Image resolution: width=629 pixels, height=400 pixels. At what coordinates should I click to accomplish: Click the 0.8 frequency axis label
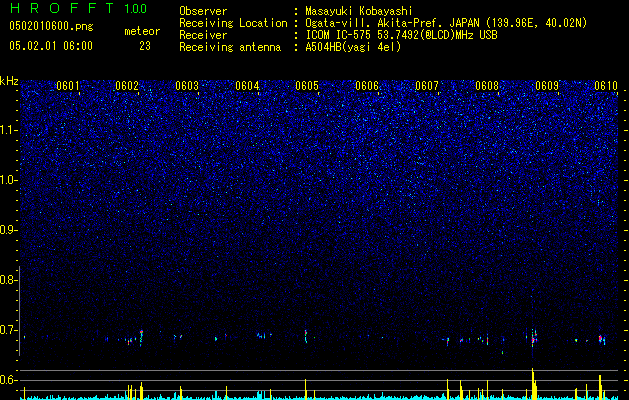click(x=9, y=280)
